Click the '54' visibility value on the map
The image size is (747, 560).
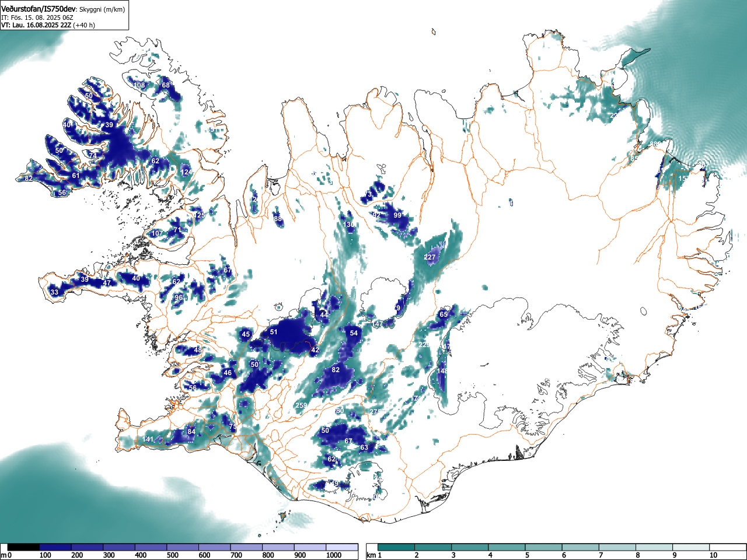pos(354,333)
